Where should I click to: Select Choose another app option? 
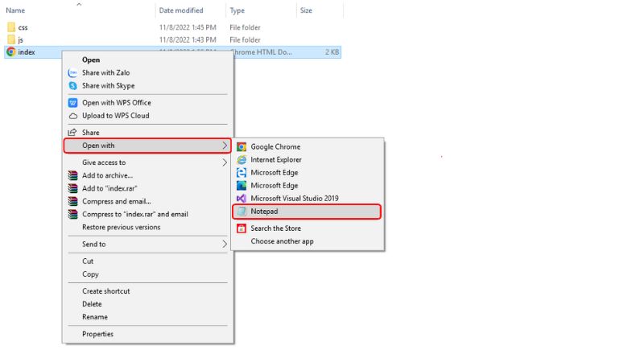[x=282, y=241]
